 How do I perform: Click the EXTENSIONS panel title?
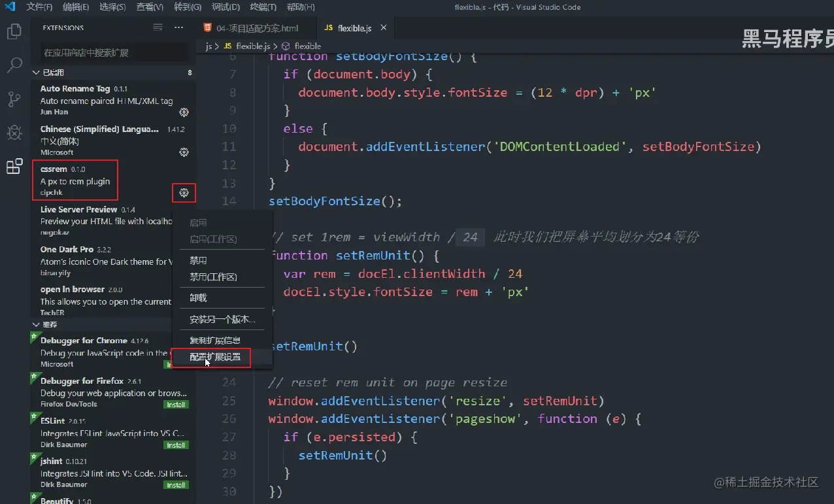[63, 28]
